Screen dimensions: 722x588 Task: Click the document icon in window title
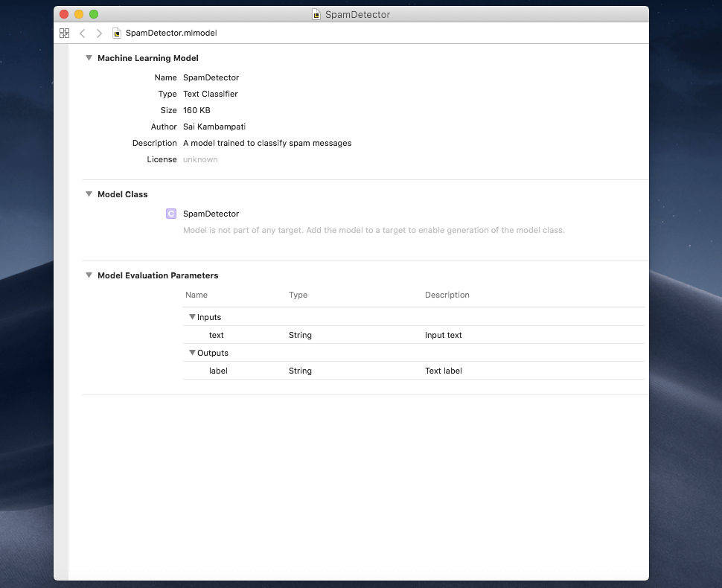(x=316, y=15)
